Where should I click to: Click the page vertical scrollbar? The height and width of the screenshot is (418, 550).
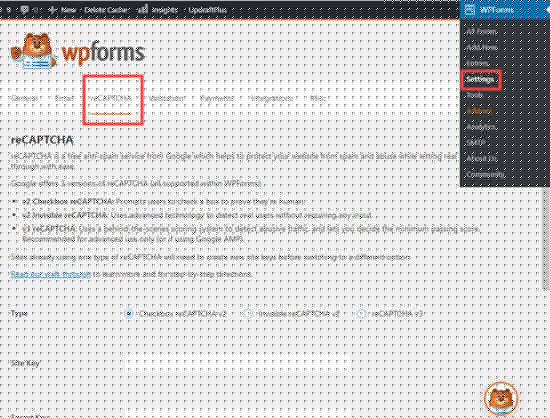coord(546,238)
